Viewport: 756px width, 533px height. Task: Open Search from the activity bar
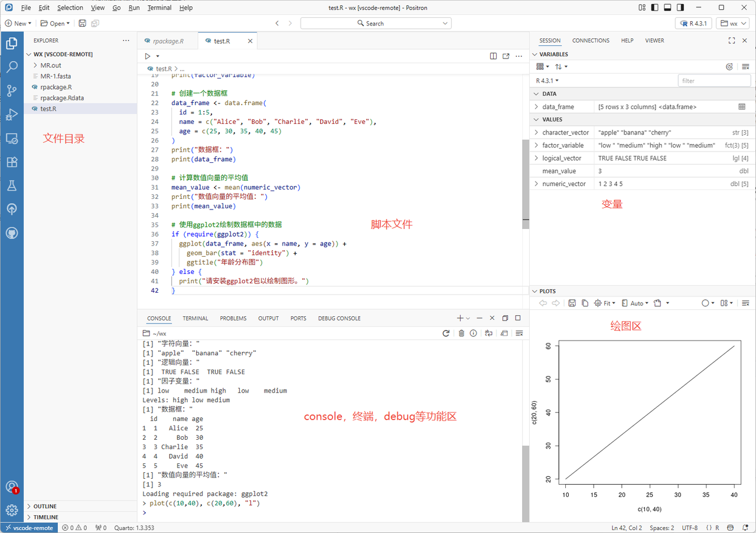pyautogui.click(x=12, y=67)
